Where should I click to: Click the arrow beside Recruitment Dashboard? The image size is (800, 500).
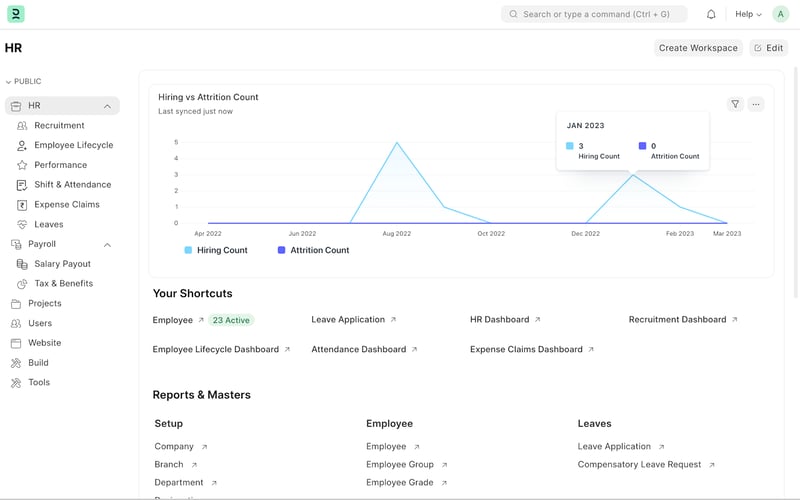tap(735, 319)
